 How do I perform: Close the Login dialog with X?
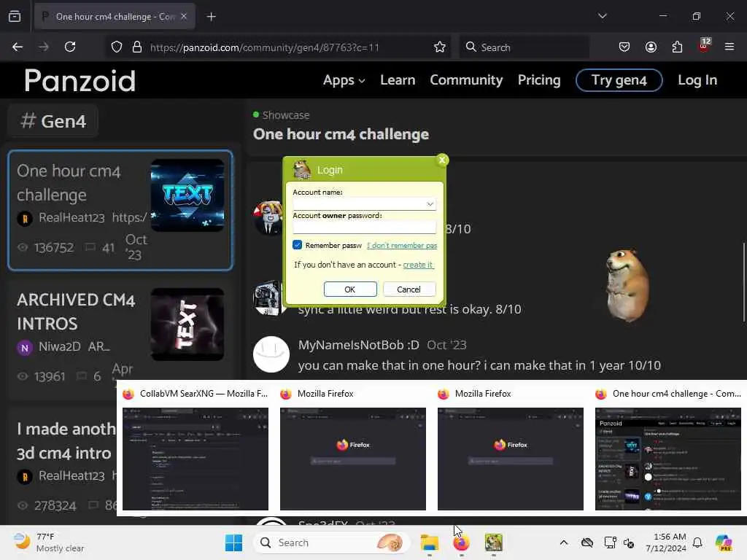pos(442,160)
